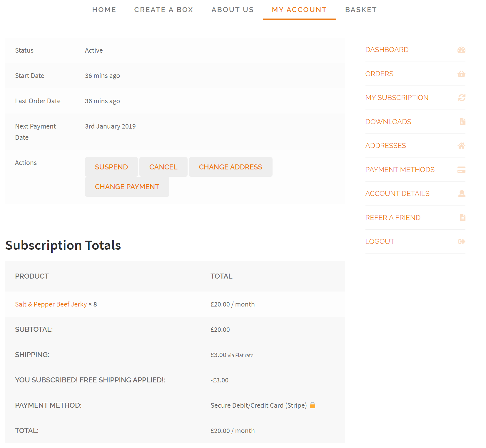Click the Payment Methods card icon
Image resolution: width=486 pixels, height=448 pixels.
coord(461,170)
